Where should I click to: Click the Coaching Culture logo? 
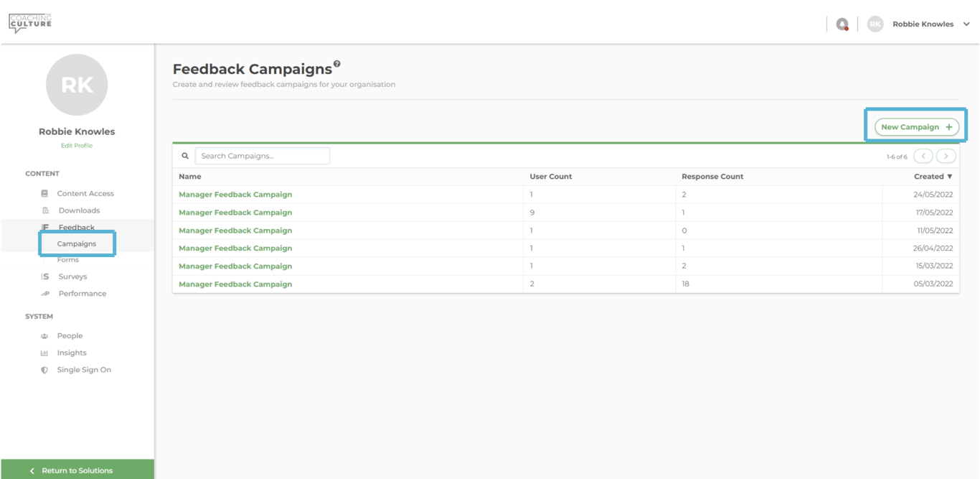point(30,23)
